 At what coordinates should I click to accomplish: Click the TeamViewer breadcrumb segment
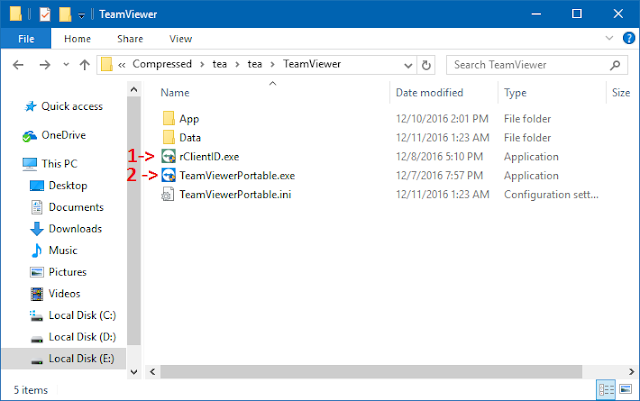(x=312, y=64)
